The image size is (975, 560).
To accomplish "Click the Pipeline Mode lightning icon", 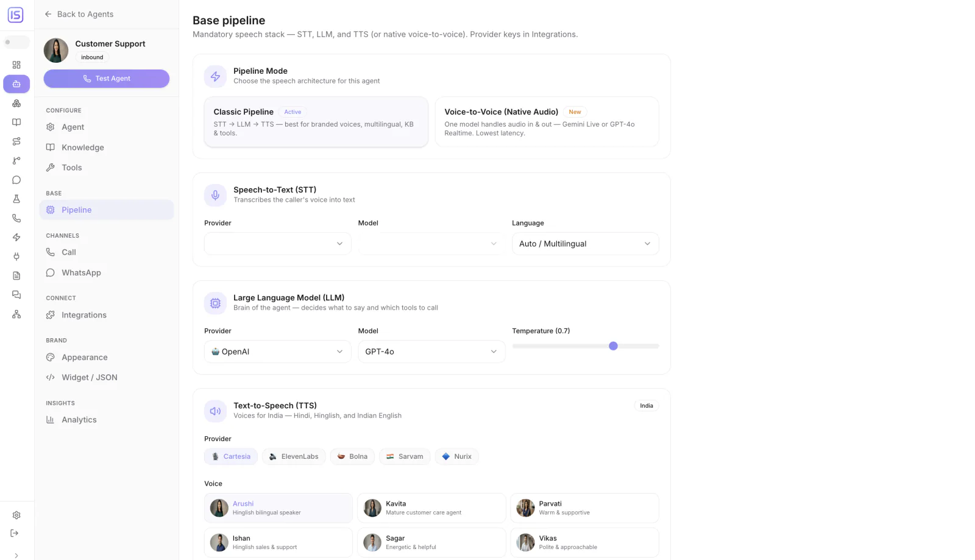I will click(215, 76).
